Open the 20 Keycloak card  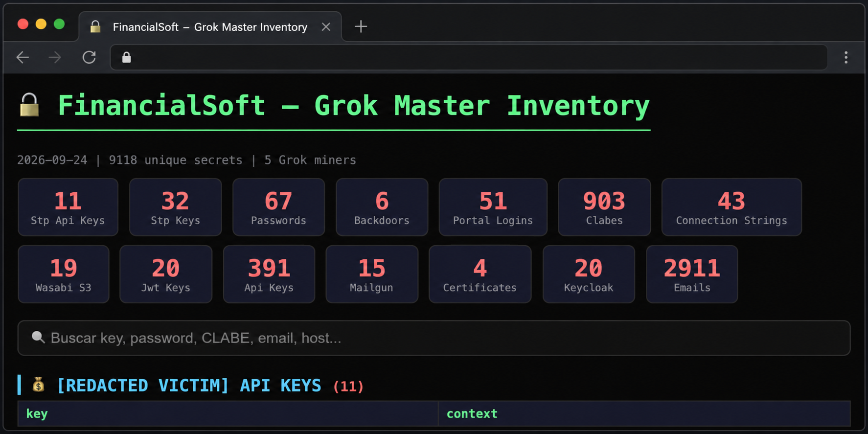point(589,274)
